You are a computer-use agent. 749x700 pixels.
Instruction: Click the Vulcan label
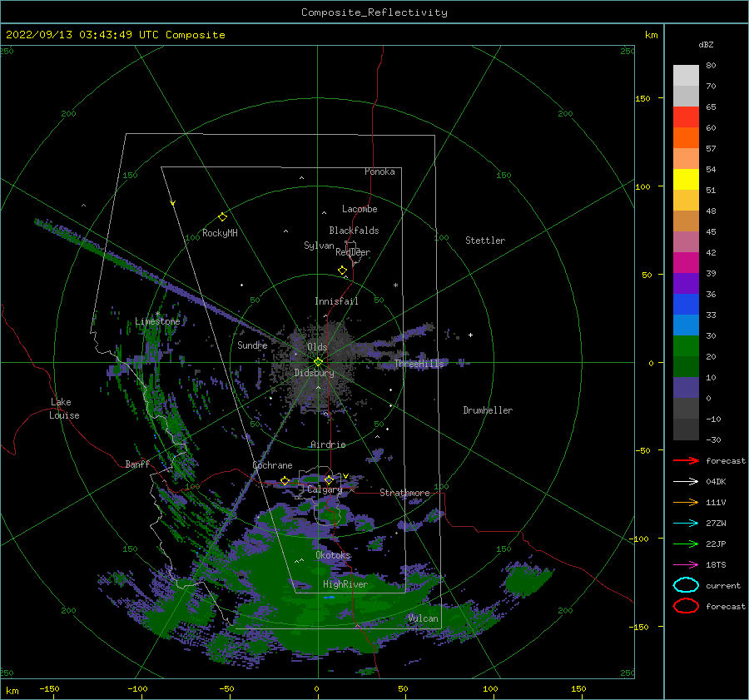point(424,618)
